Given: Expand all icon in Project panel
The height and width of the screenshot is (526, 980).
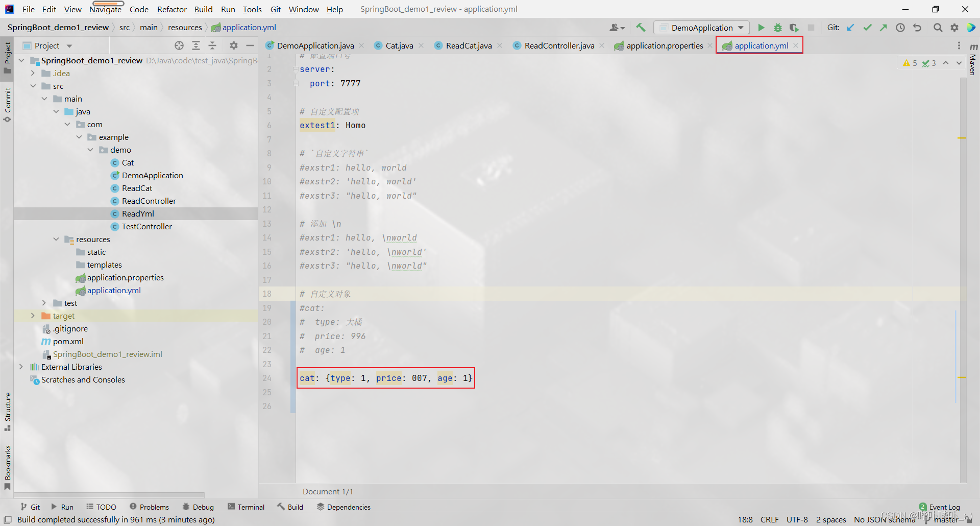Looking at the screenshot, I should tap(196, 45).
